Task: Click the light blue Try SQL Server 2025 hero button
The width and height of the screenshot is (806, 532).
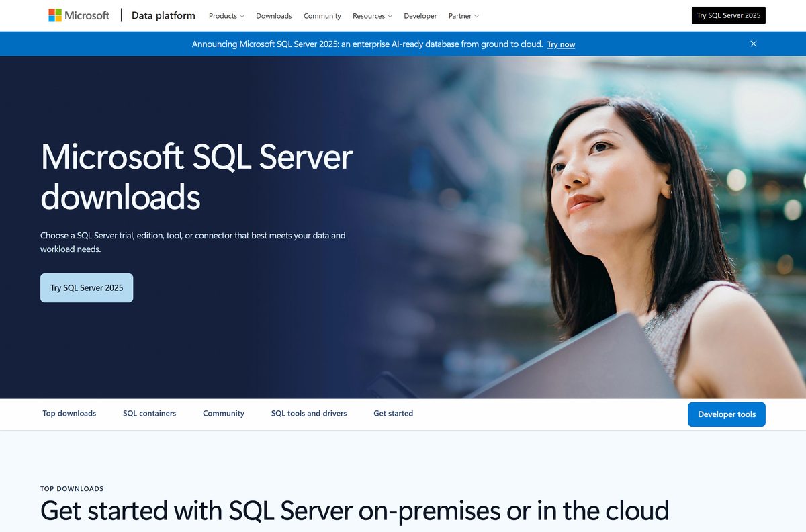Action: pyautogui.click(x=87, y=287)
